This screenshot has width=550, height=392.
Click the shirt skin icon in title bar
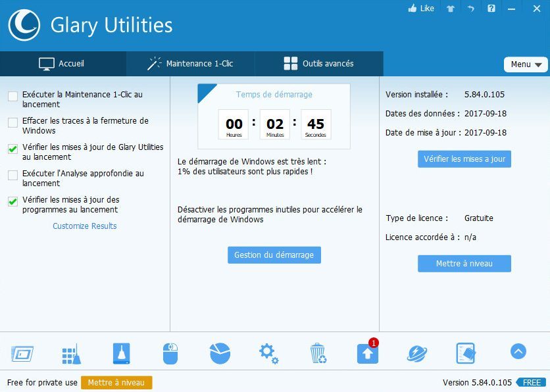coord(450,9)
